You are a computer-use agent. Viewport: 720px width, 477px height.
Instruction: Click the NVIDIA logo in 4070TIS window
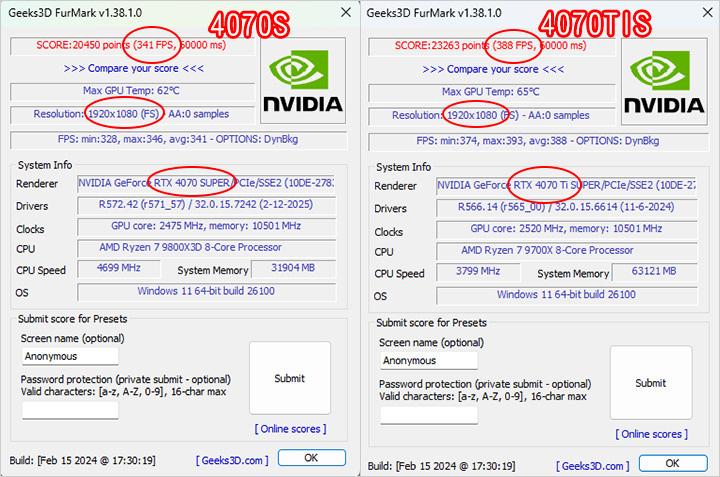coord(664,82)
